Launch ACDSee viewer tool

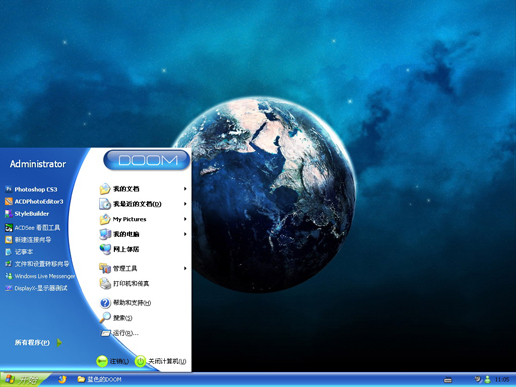(x=33, y=228)
